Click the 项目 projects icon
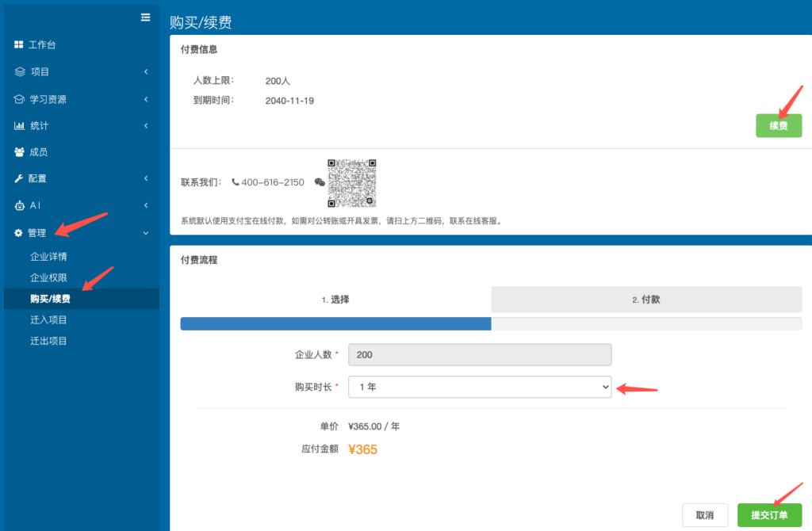The height and width of the screenshot is (531, 812). (x=17, y=71)
